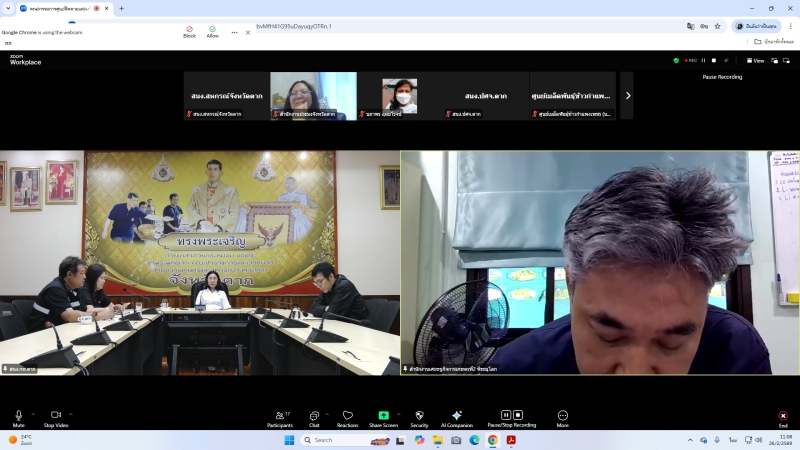Screen dimensions: 800x450
Task: Stop Video camera in meeting toolbar
Action: click(x=55, y=416)
